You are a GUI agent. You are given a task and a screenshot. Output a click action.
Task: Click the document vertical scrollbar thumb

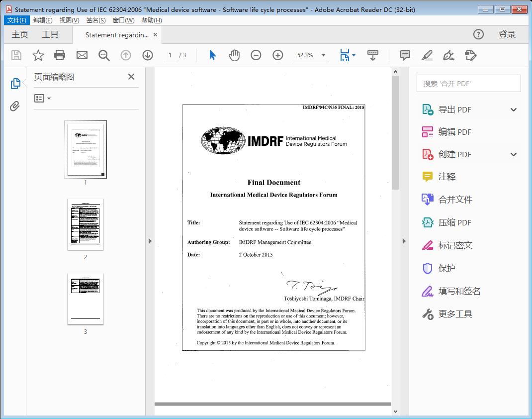click(395, 132)
